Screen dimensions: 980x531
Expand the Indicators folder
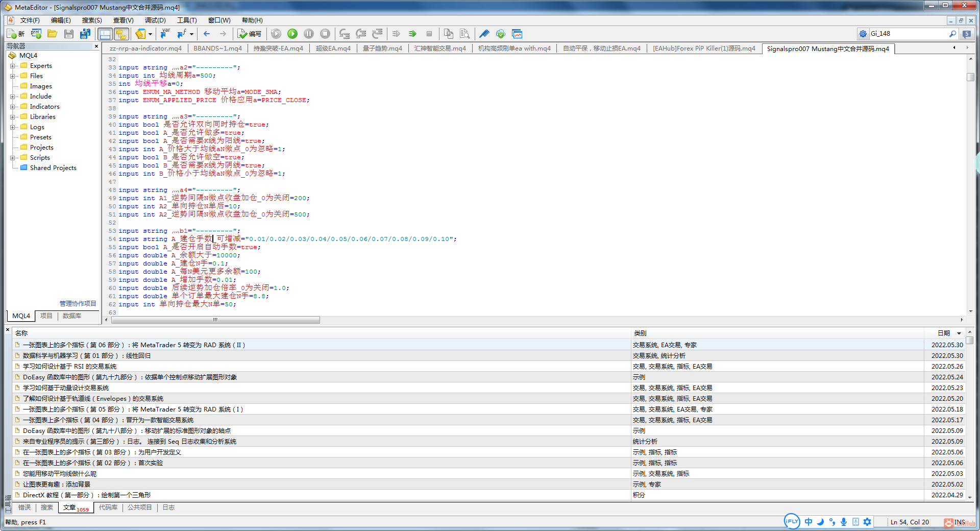click(13, 107)
